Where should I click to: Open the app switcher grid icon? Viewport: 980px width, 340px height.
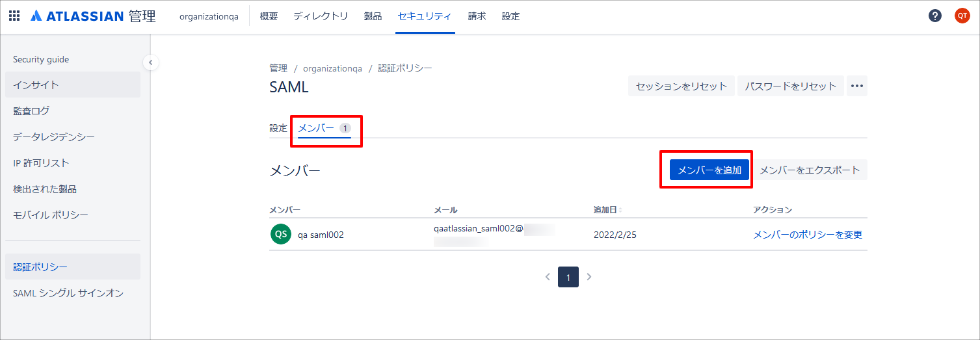click(14, 16)
